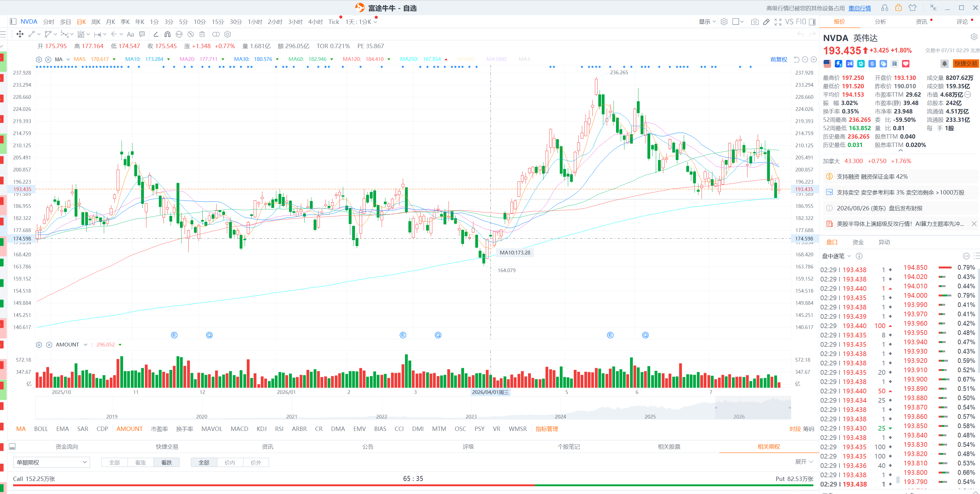The image size is (980, 494).
Task: Open the 盘中逐笔 dropdown
Action: tap(836, 256)
